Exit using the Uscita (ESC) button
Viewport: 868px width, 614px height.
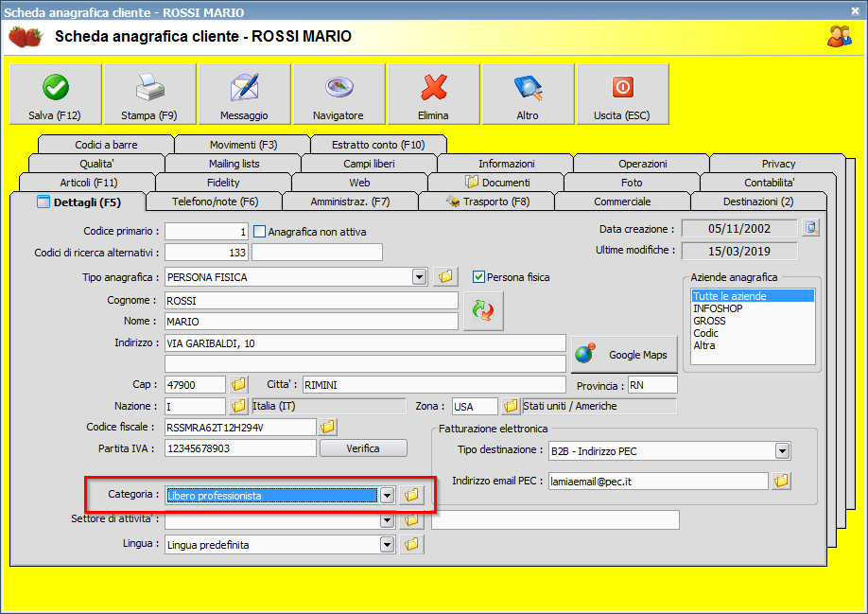[622, 94]
